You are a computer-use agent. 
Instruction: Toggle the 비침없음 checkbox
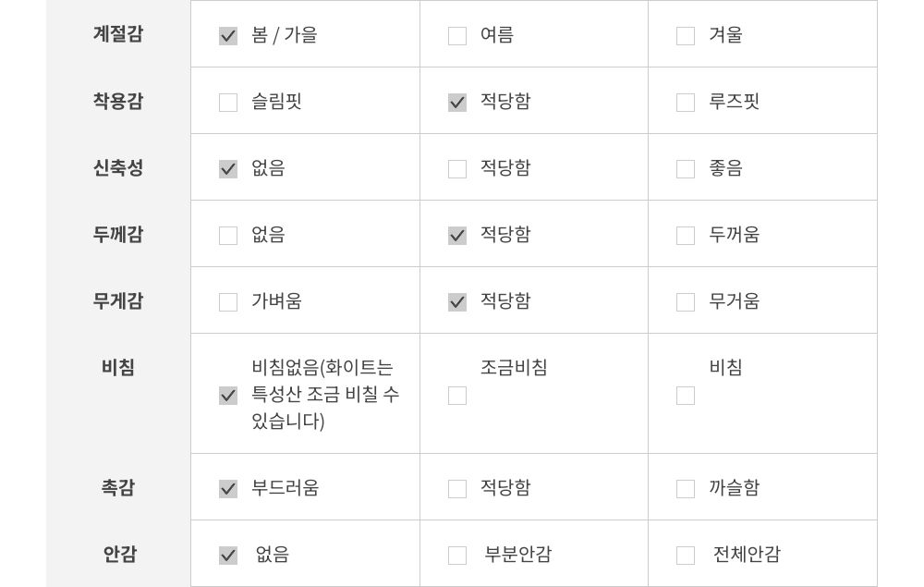pos(228,396)
